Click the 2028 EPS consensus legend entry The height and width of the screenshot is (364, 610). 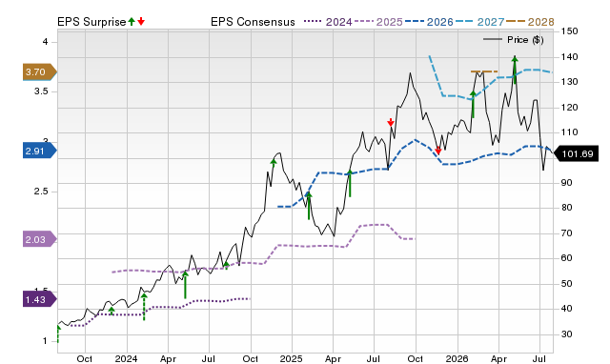(530, 22)
